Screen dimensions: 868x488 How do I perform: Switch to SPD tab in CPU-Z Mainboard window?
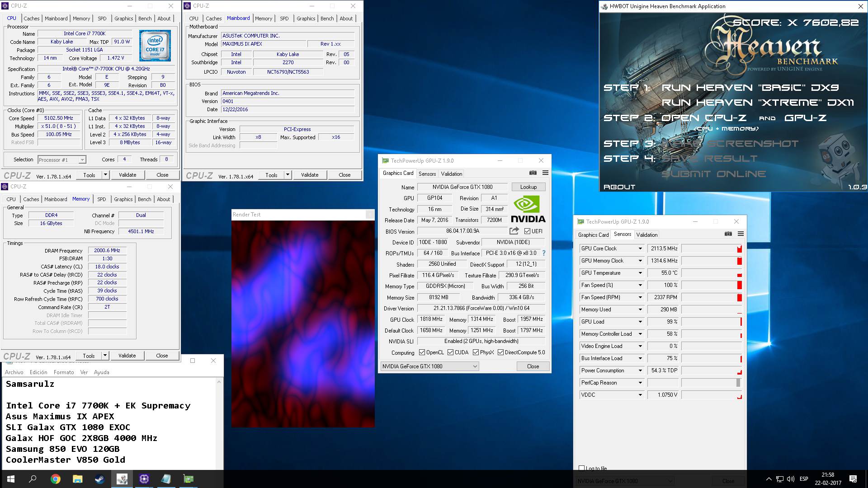[x=284, y=19]
